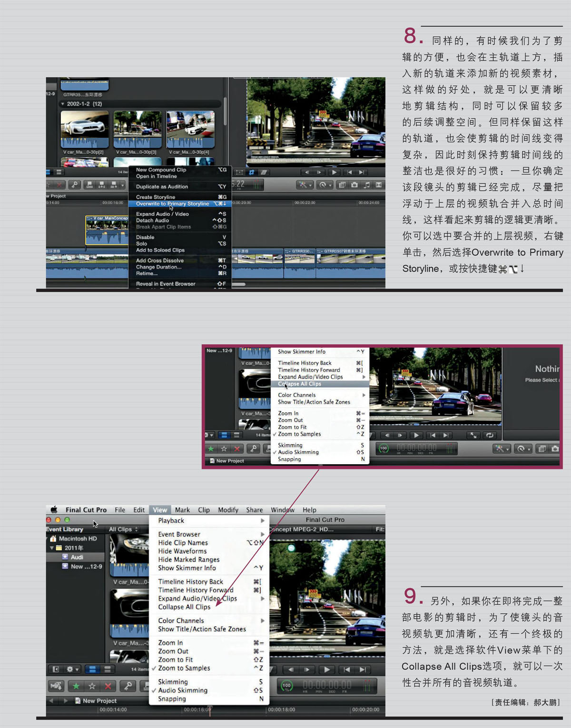
Task: Expand Color Channels submenu in menu-bar window
Action: (x=210, y=620)
